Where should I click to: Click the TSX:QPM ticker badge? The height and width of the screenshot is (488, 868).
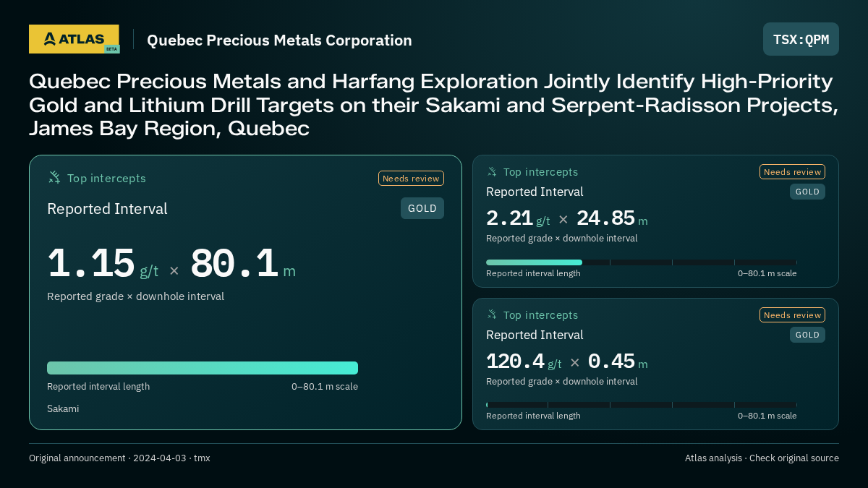[x=801, y=39]
